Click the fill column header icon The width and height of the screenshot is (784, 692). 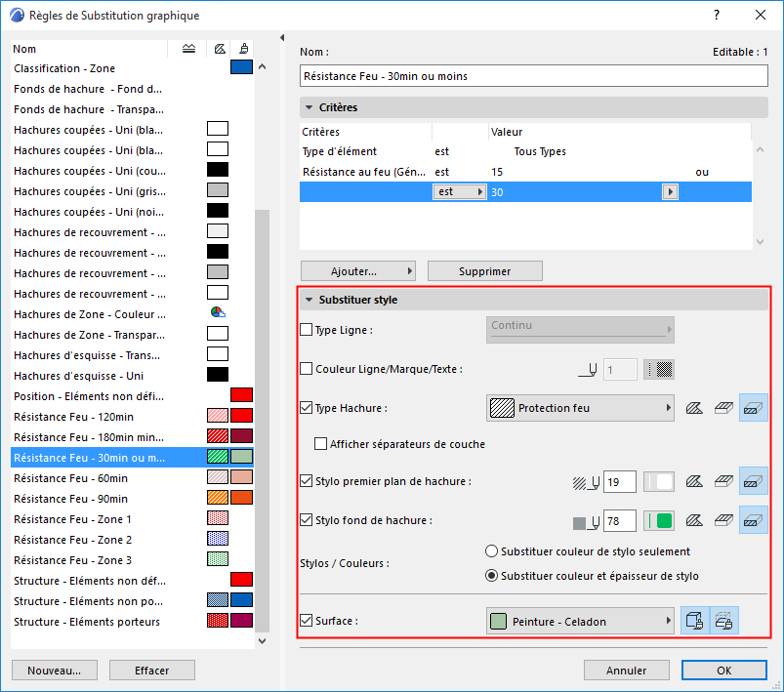click(x=220, y=49)
